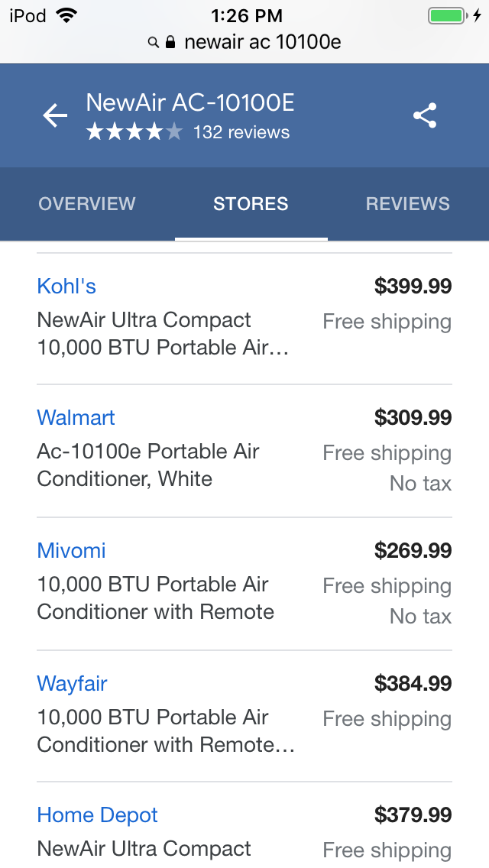Tap the back arrow icon
The image size is (489, 868).
(x=55, y=115)
